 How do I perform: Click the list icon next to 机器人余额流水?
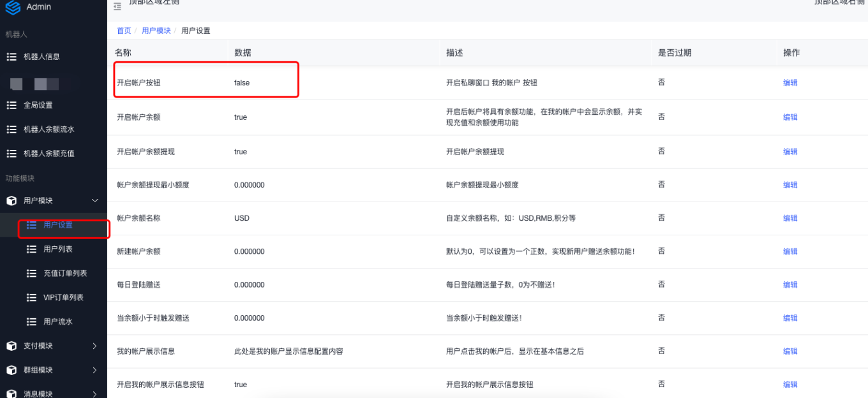(x=11, y=129)
